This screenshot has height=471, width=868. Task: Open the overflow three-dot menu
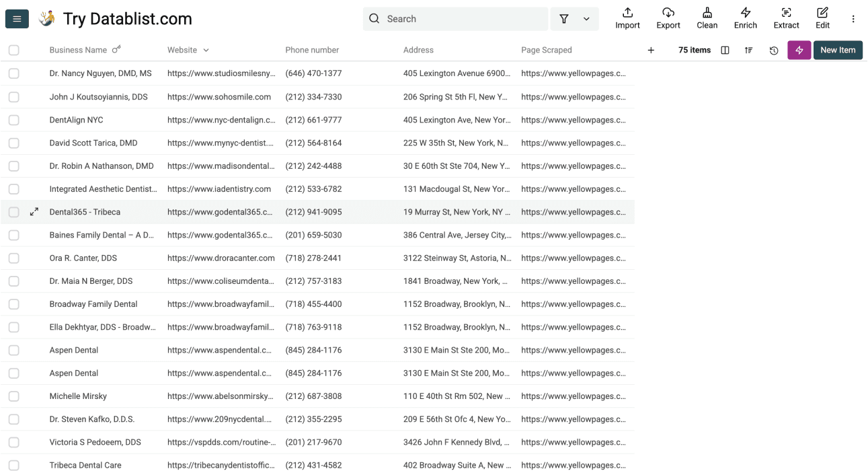853,18
